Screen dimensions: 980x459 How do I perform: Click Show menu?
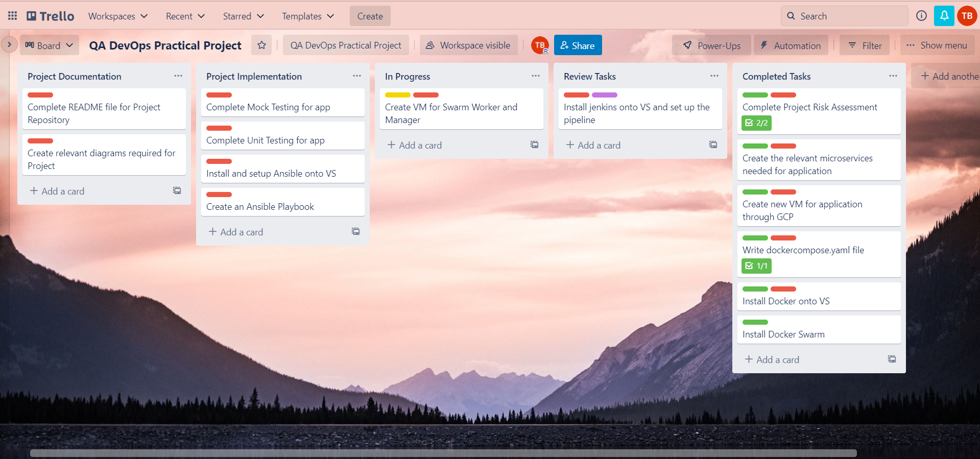[937, 45]
